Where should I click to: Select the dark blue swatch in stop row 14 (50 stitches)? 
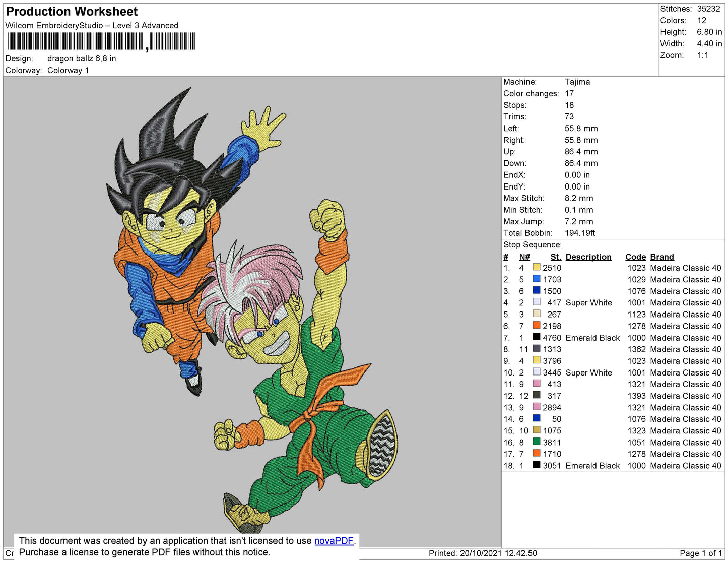point(537,418)
